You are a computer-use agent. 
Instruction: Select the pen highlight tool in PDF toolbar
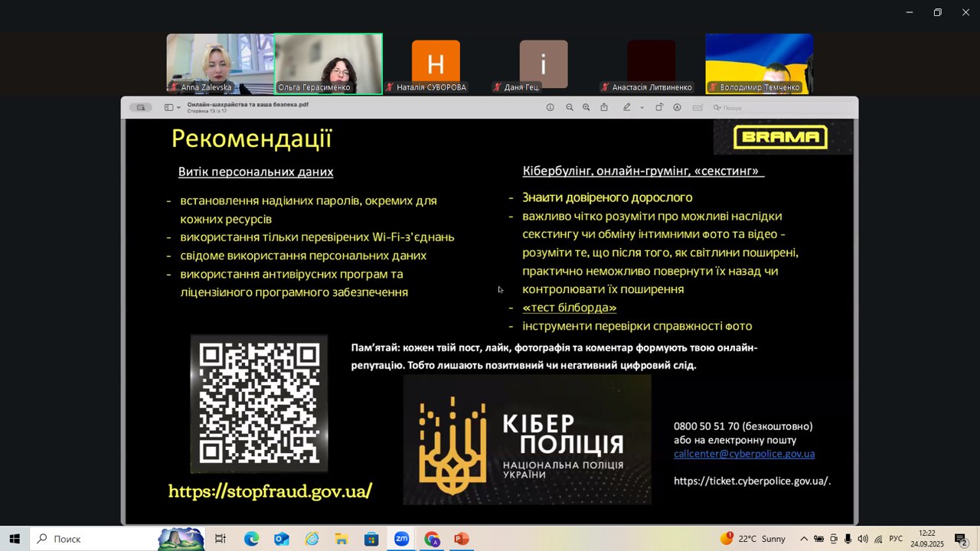(x=627, y=108)
